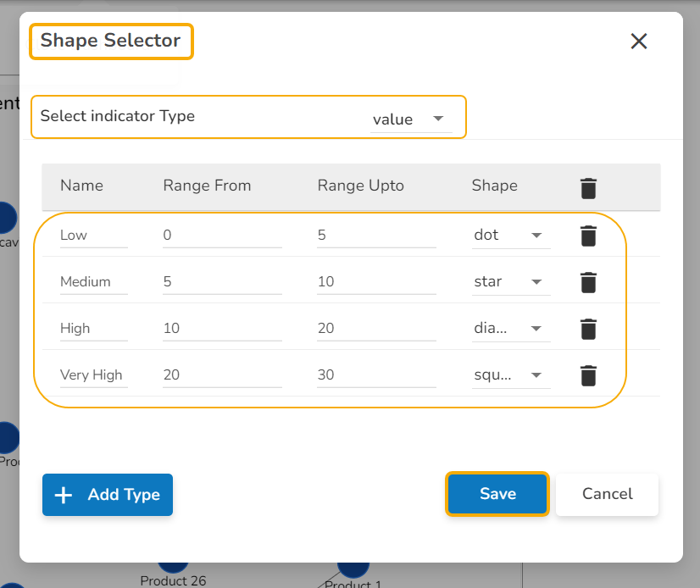Click the Medium Range From field
Viewport: 700px width, 588px height.
222,282
